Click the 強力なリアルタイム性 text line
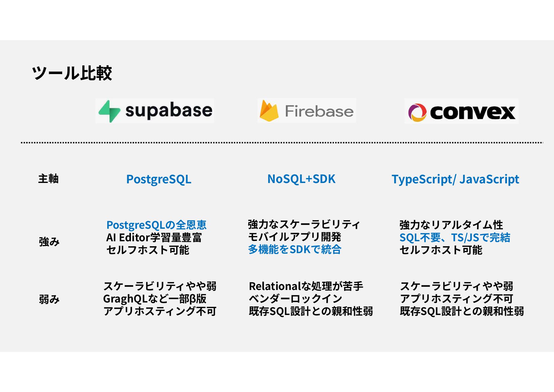 coord(451,225)
